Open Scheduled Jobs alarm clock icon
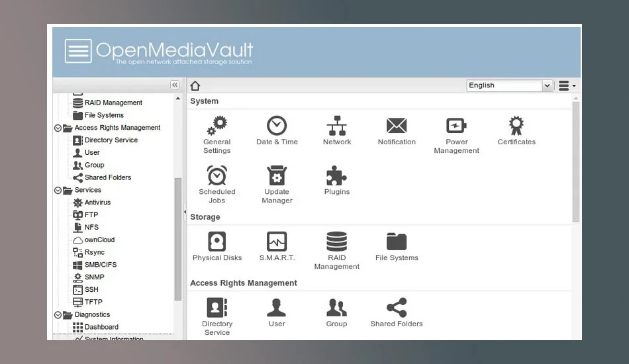The image size is (629, 364). [217, 185]
